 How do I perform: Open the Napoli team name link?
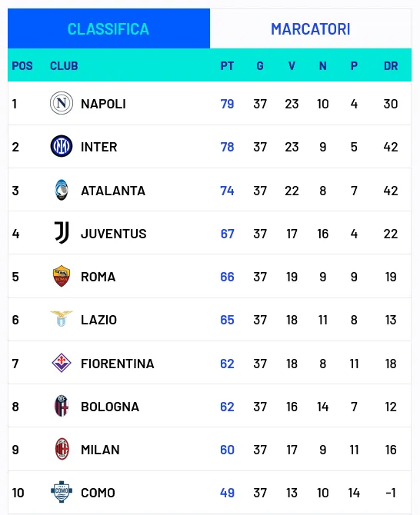coord(103,104)
